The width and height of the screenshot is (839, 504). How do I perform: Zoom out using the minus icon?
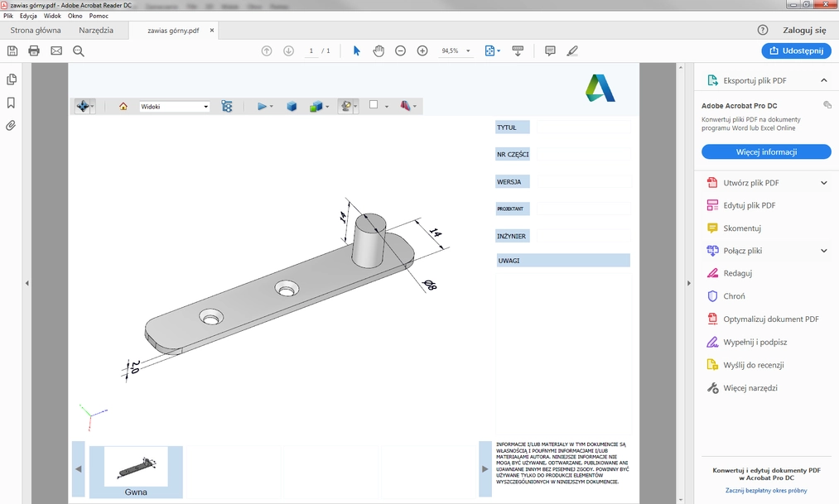coord(400,50)
